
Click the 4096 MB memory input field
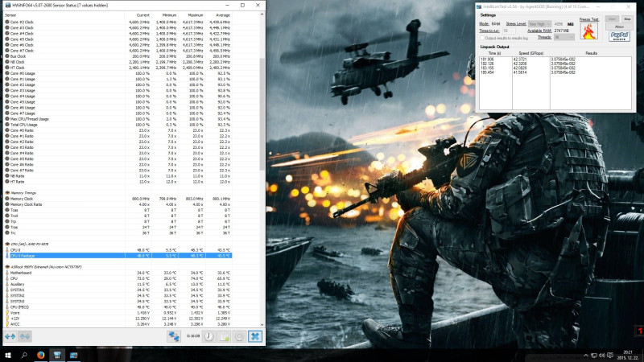559,24
